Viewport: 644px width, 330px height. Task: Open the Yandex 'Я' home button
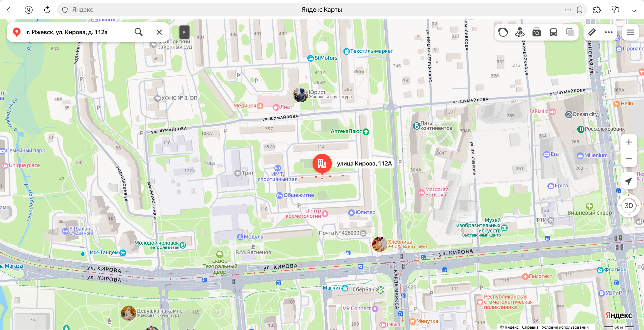click(x=29, y=10)
